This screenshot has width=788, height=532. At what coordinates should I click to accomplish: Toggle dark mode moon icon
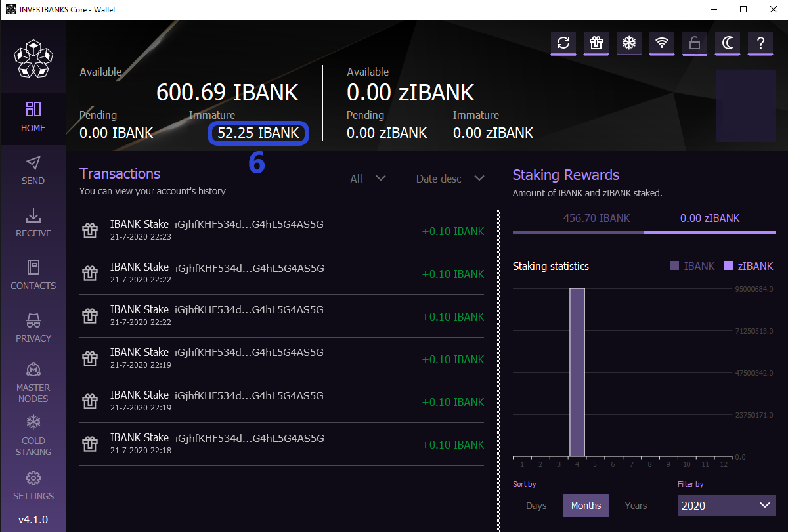pyautogui.click(x=728, y=43)
